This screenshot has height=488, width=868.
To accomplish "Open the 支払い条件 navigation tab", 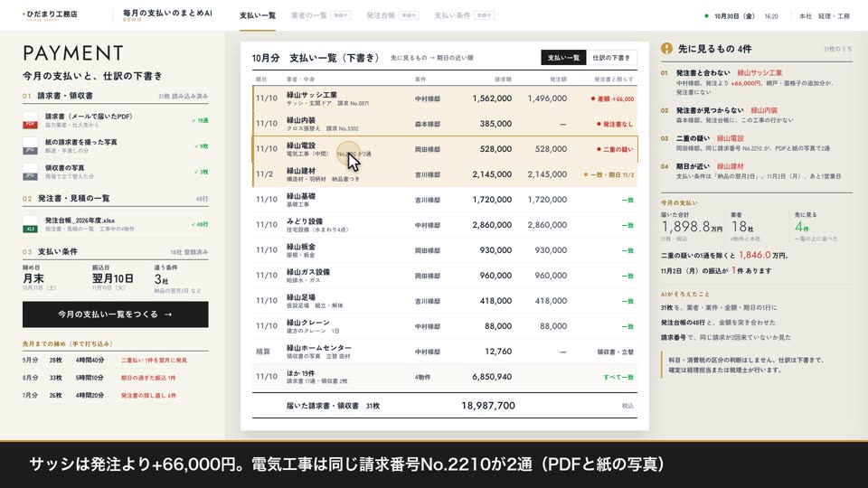I will (x=464, y=15).
